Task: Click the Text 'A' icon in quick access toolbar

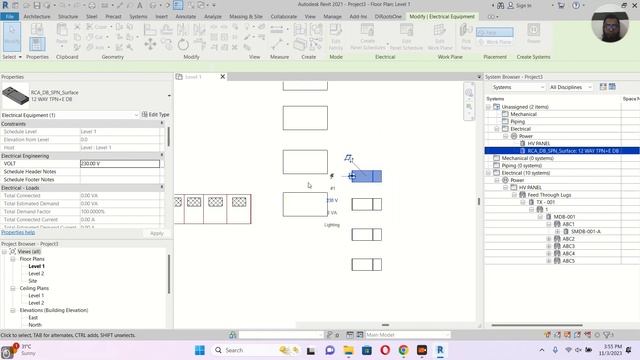Action: 140,5
